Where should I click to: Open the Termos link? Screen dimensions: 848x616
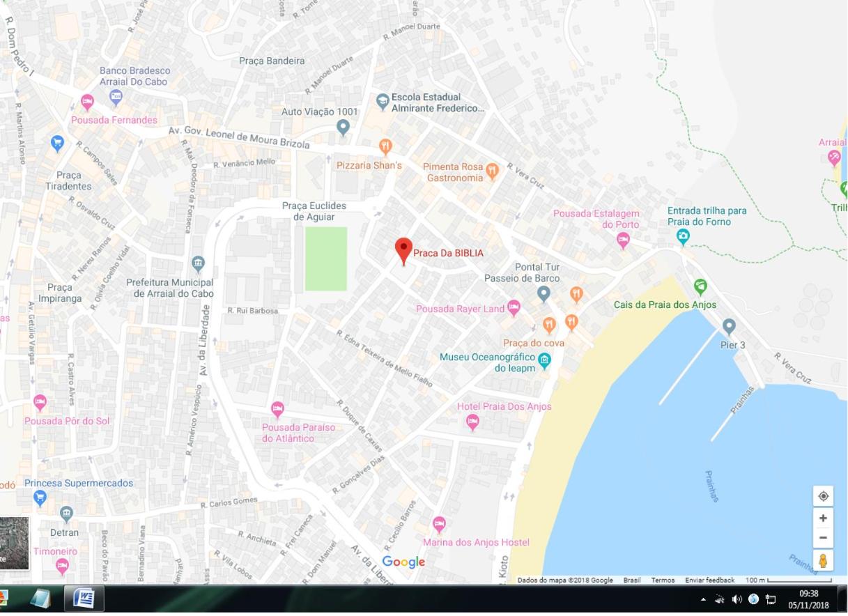pyautogui.click(x=663, y=580)
